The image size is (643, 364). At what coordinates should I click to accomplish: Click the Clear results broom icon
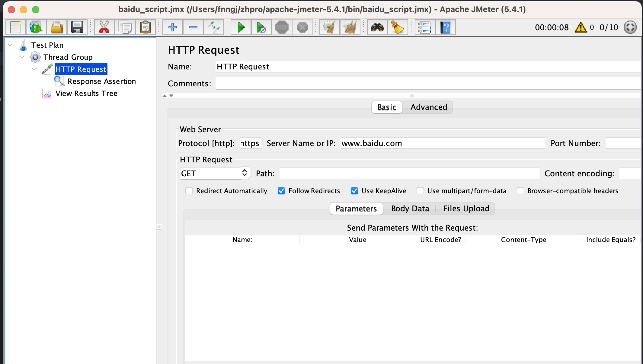(330, 27)
